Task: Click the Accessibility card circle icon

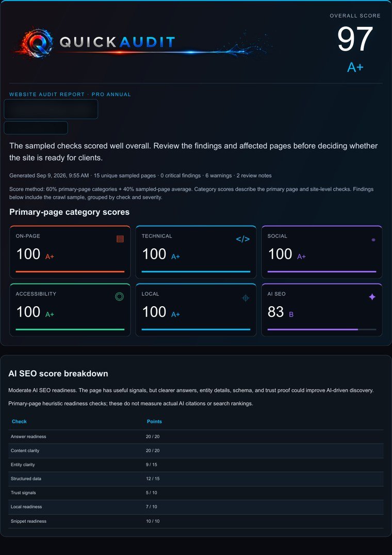Action: coord(120,297)
